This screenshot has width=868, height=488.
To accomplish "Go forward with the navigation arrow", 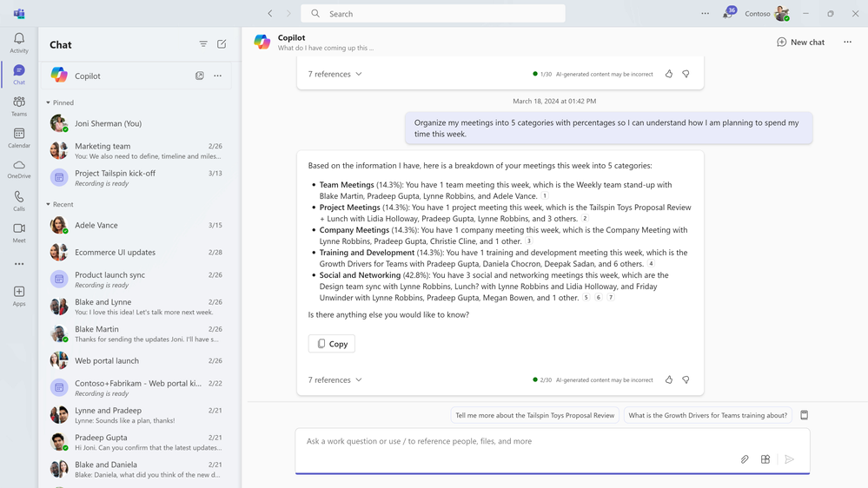I will coord(288,13).
